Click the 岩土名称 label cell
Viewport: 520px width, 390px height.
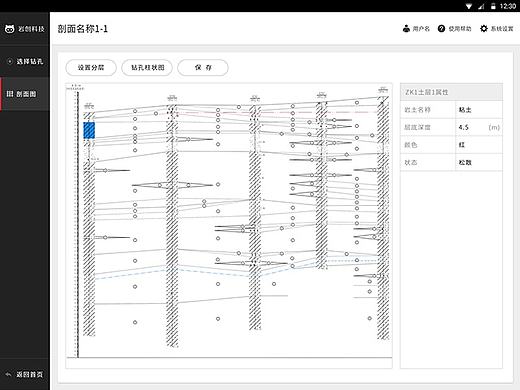pos(428,110)
